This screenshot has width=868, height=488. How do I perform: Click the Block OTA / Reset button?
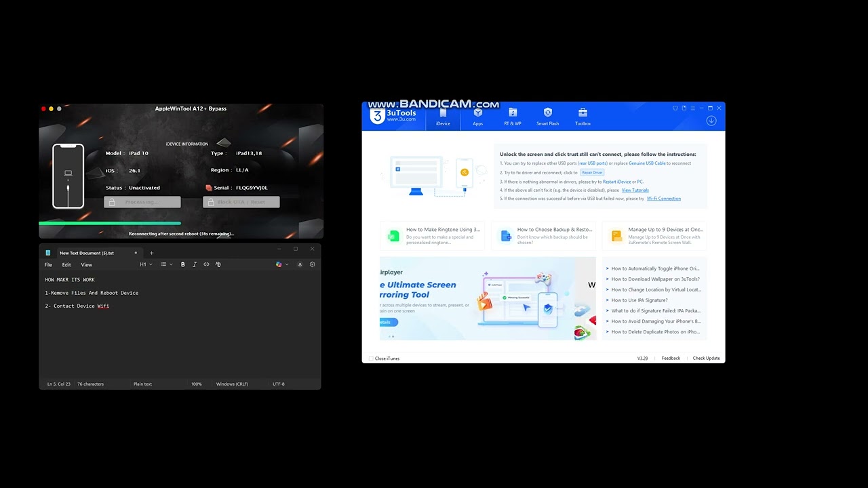coord(241,202)
